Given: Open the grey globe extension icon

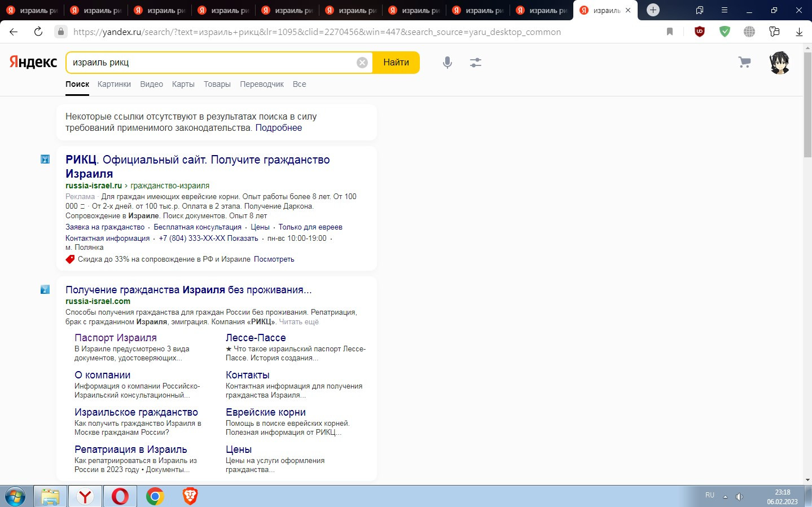Looking at the screenshot, I should [749, 32].
